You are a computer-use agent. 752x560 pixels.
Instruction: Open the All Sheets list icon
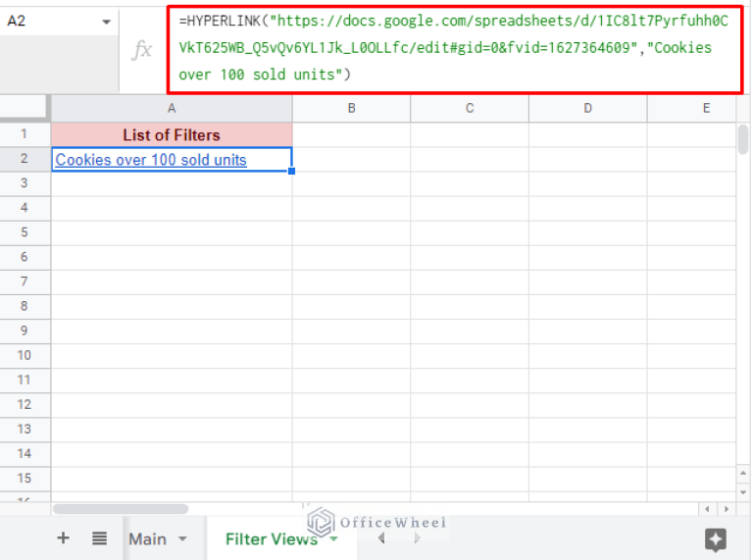point(99,538)
